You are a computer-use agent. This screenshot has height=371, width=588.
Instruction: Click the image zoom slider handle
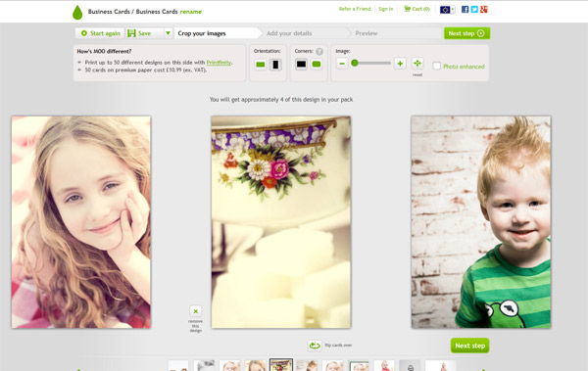coord(355,63)
